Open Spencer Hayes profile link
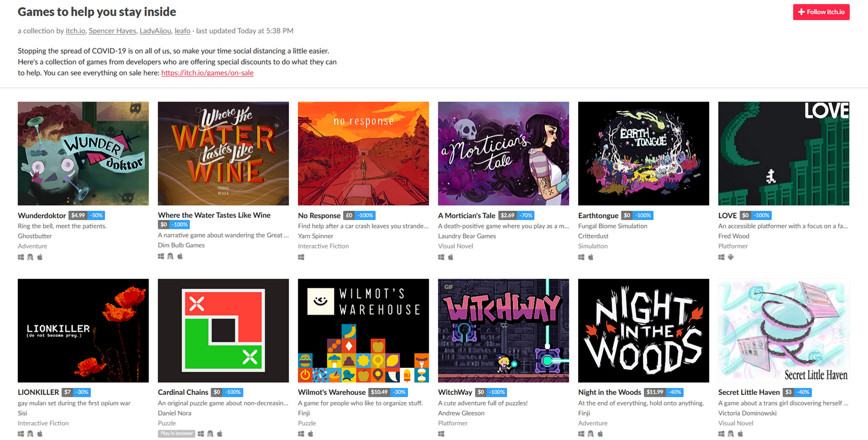Viewport: 868px width, 440px height. tap(112, 31)
